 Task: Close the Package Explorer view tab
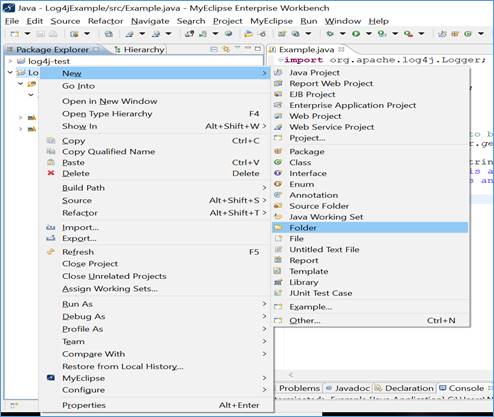pos(96,49)
